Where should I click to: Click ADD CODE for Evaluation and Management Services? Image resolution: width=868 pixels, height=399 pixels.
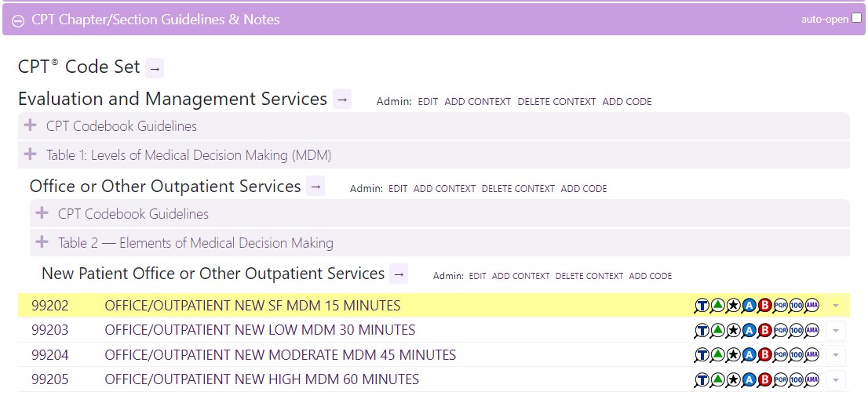[x=627, y=102]
